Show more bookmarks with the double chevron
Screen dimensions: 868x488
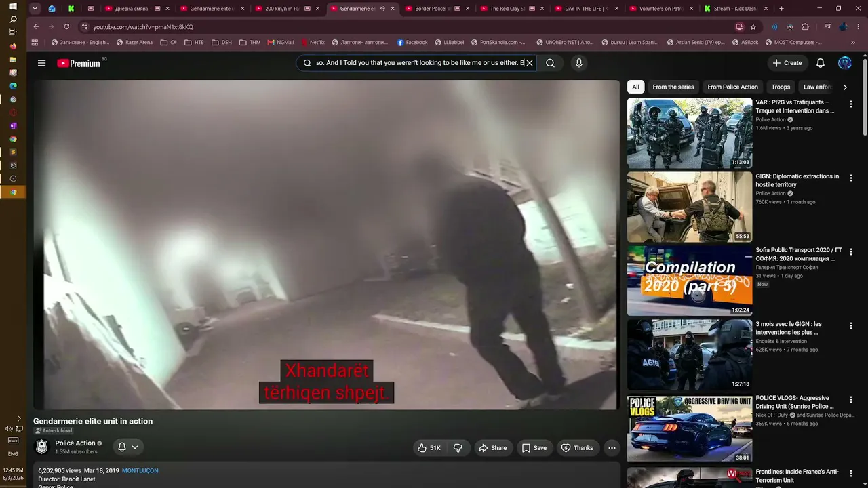point(853,42)
